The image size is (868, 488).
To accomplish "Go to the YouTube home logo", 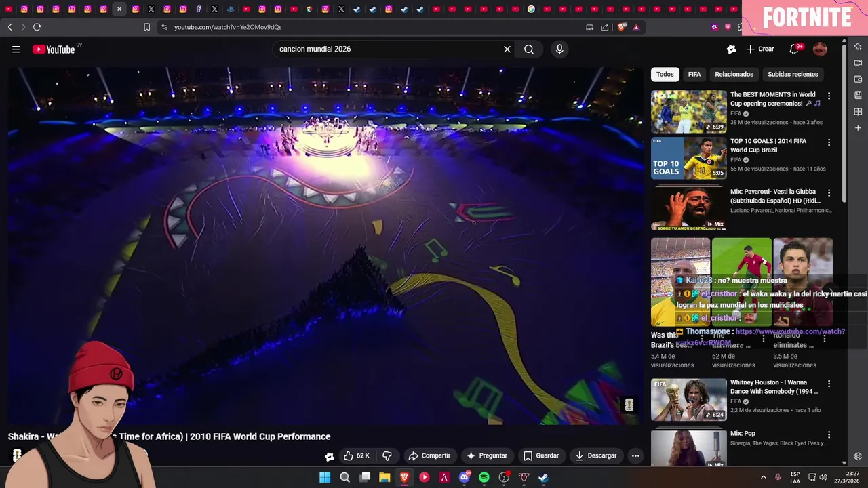I will pos(54,49).
